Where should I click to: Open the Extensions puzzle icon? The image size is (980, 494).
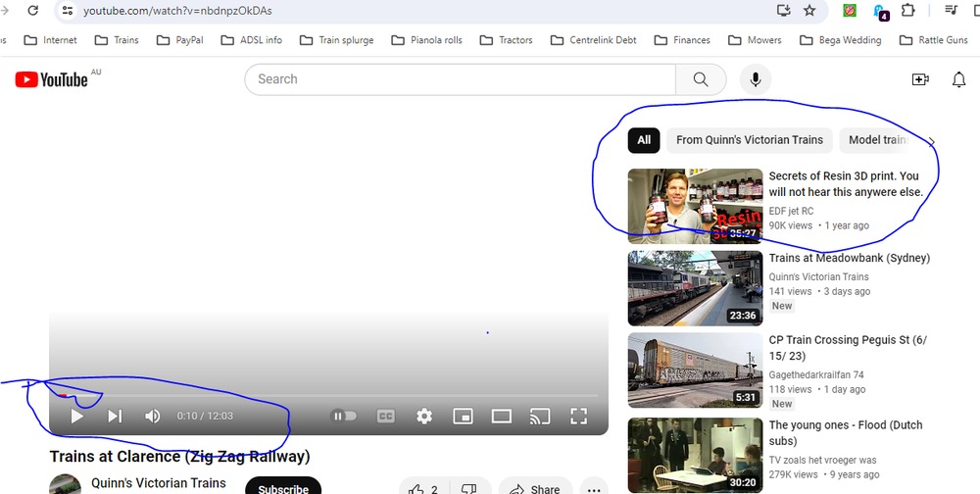[x=907, y=10]
